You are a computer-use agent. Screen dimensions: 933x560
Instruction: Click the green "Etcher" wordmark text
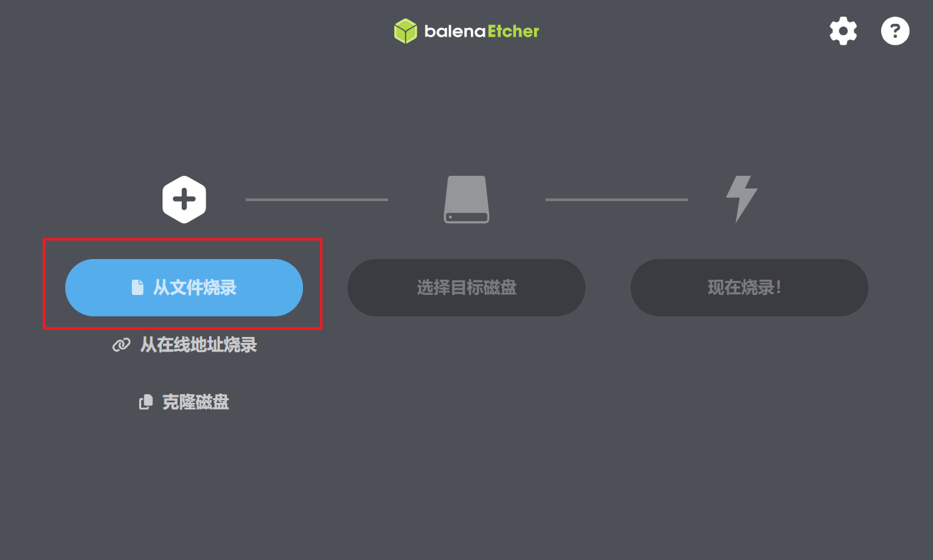click(x=513, y=31)
